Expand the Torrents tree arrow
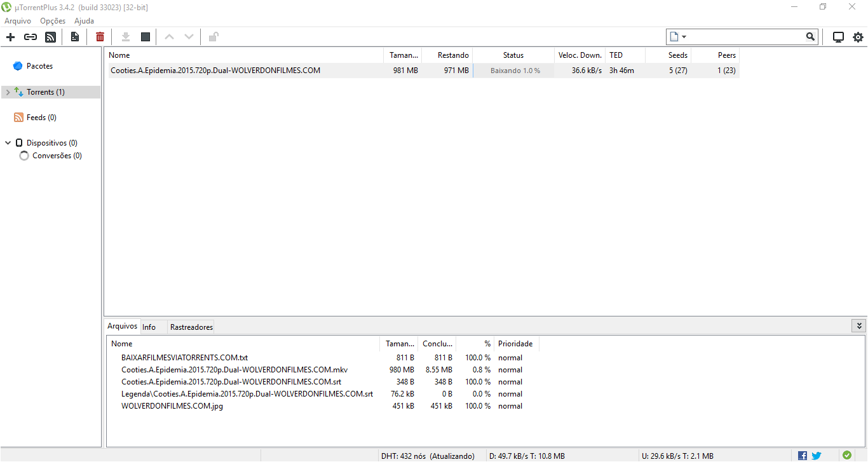Image resolution: width=868 pixels, height=462 pixels. (8, 92)
